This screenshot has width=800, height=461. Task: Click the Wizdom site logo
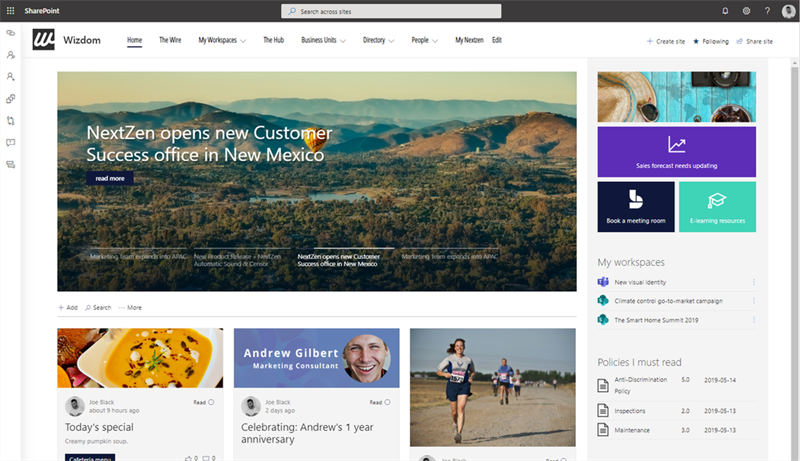click(43, 39)
